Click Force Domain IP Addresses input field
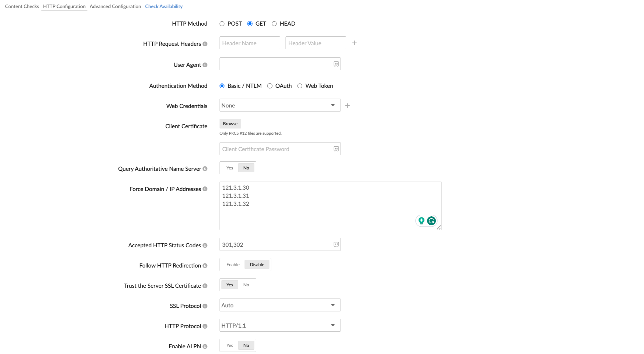 point(330,205)
